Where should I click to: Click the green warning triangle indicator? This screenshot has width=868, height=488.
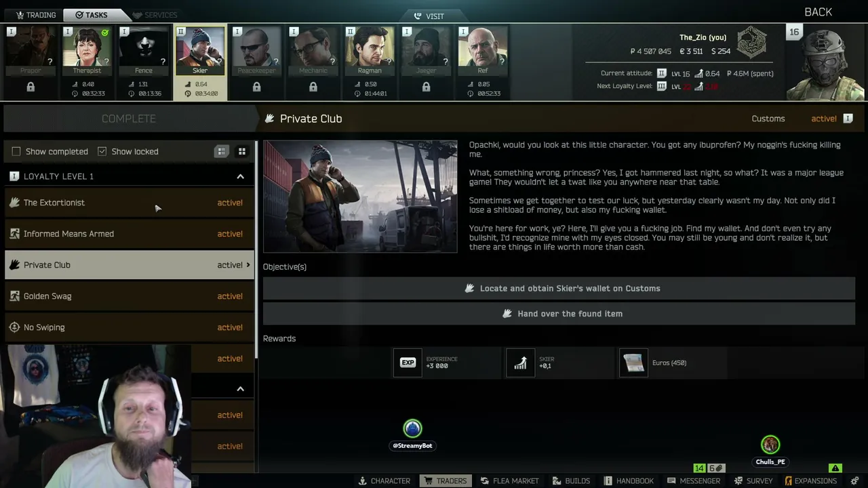click(x=835, y=468)
